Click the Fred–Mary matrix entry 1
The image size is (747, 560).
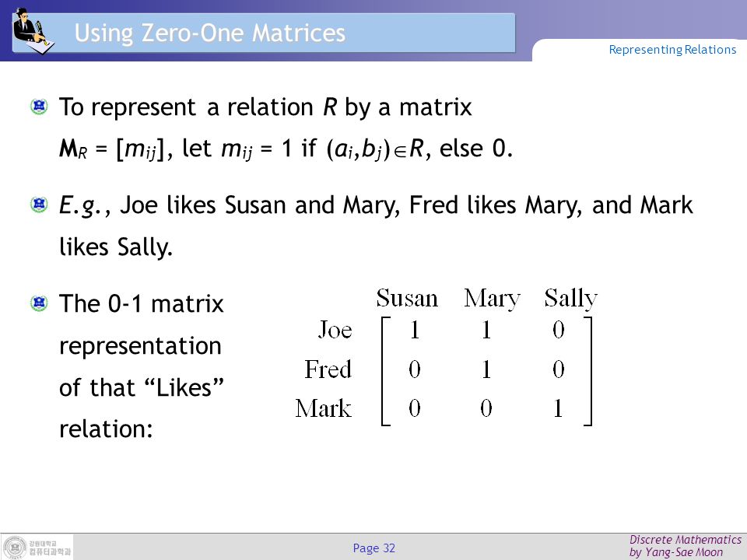pyautogui.click(x=486, y=369)
